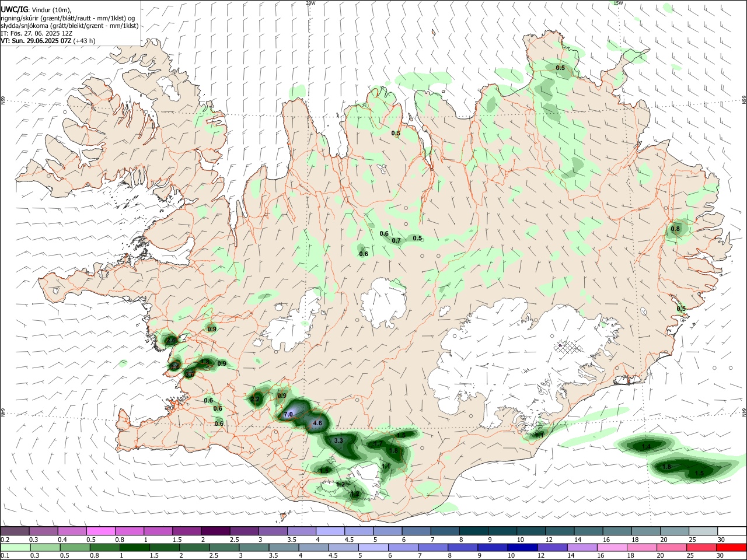Screen dimensions: 747x560
Task: Select upper scale swatch between 18 and 20
Action: coord(646,531)
